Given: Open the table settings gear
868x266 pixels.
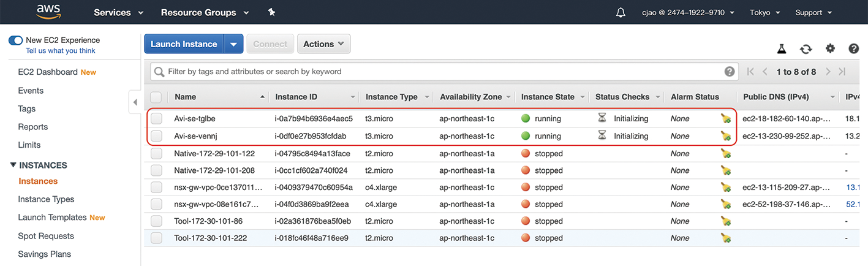Looking at the screenshot, I should click(830, 48).
